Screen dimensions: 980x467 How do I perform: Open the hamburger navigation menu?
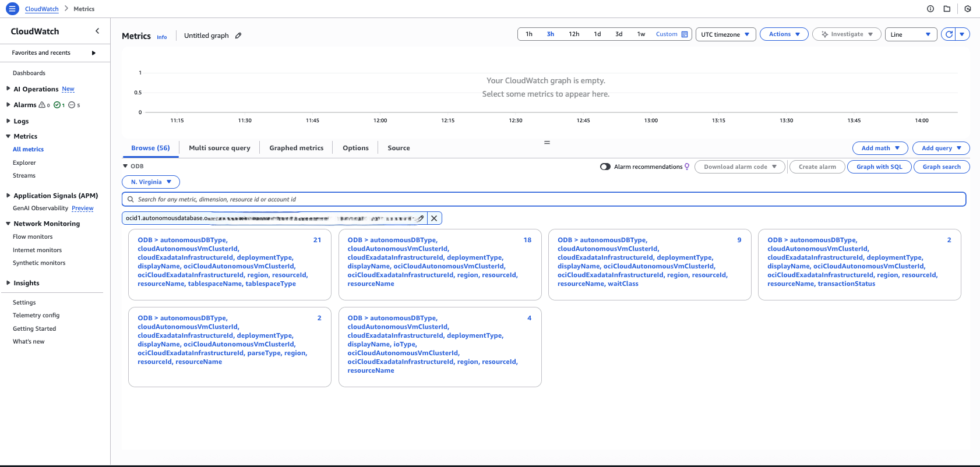pos(12,9)
